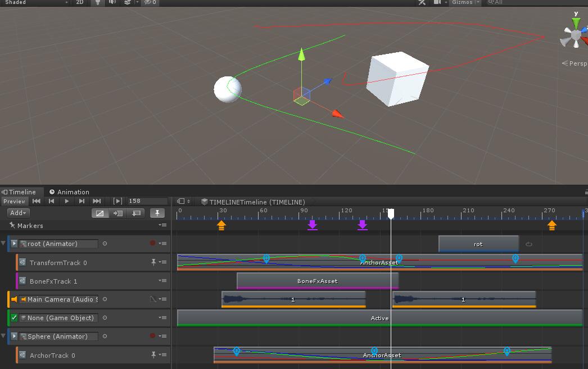Click the BoneFxTrack 1 track icon
The width and height of the screenshot is (588, 369).
[22, 281]
